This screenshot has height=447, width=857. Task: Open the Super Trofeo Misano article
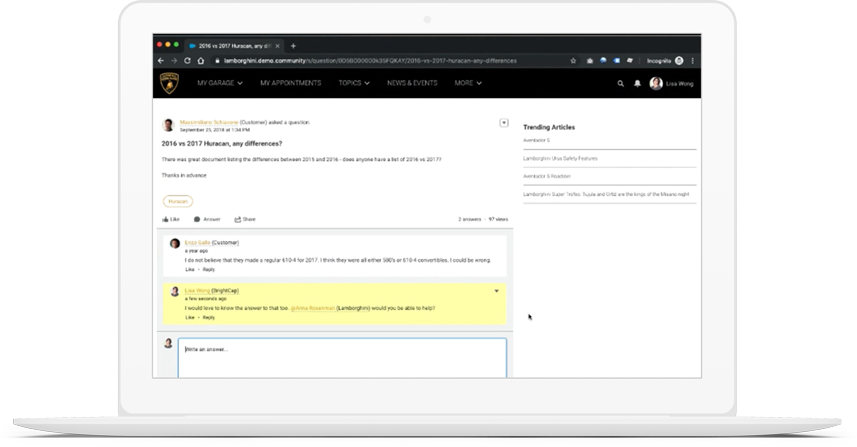point(606,194)
